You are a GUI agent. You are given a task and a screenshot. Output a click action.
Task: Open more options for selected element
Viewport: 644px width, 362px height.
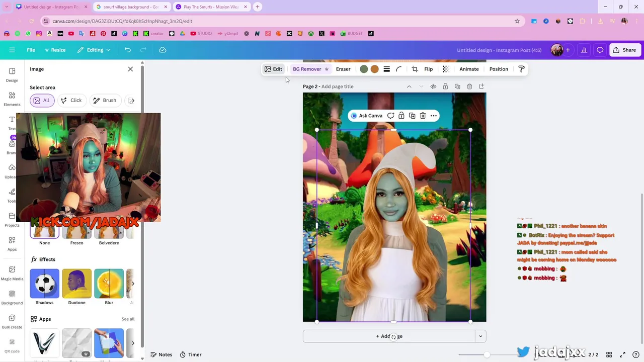(433, 116)
